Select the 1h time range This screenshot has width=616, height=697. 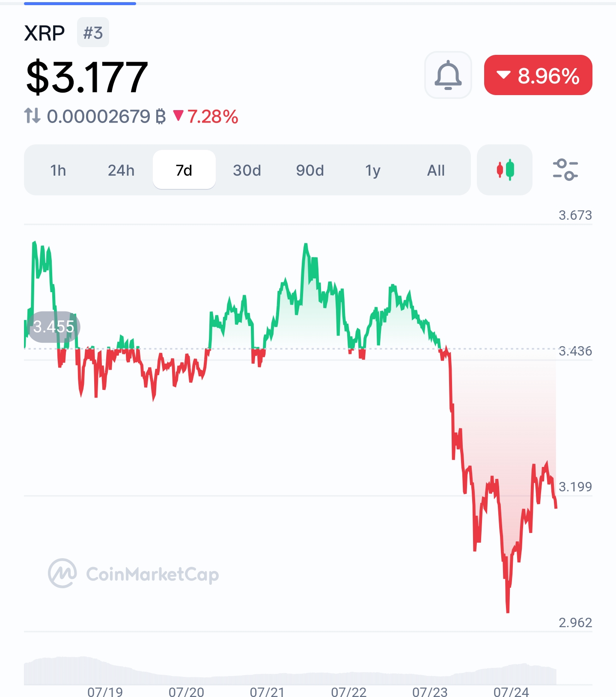tap(58, 170)
